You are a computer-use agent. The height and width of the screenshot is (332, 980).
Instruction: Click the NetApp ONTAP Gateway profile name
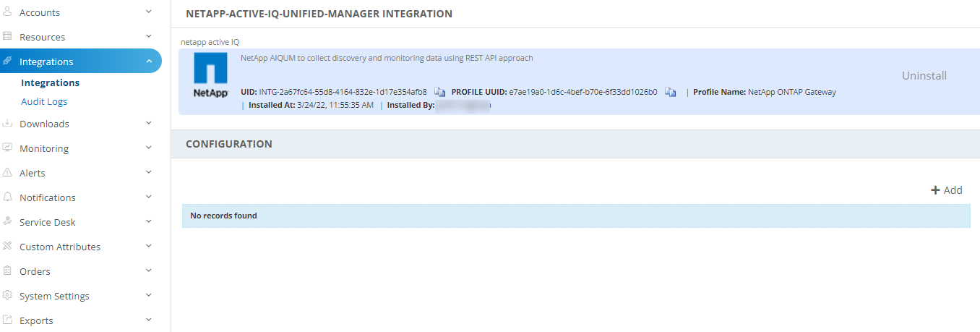(x=792, y=92)
